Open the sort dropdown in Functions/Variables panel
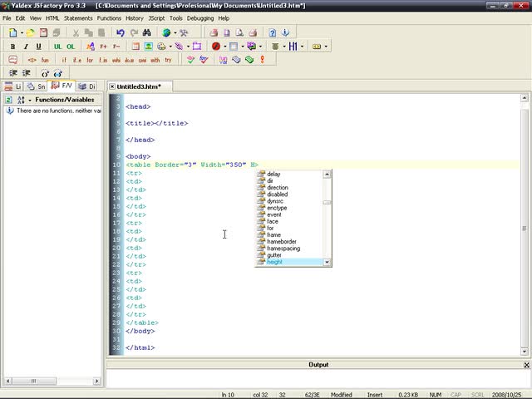 (x=28, y=100)
